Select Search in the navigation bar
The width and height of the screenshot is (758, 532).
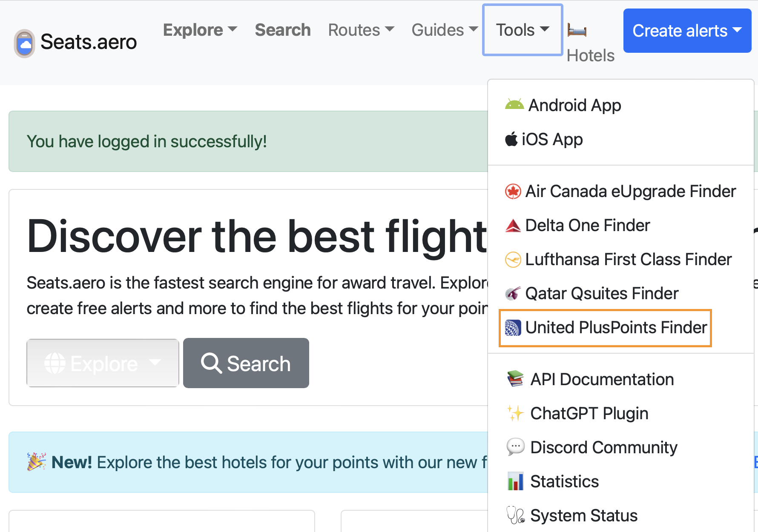pos(282,30)
